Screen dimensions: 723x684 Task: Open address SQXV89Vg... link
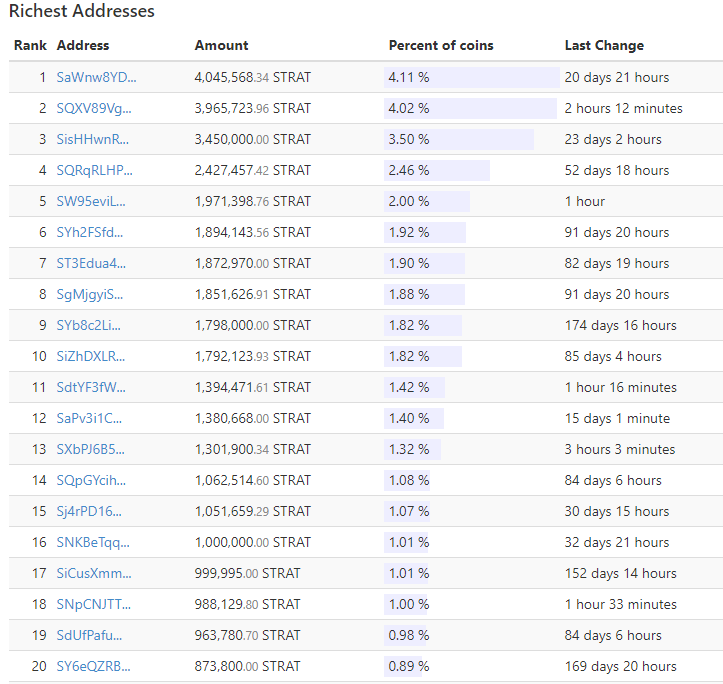click(94, 108)
